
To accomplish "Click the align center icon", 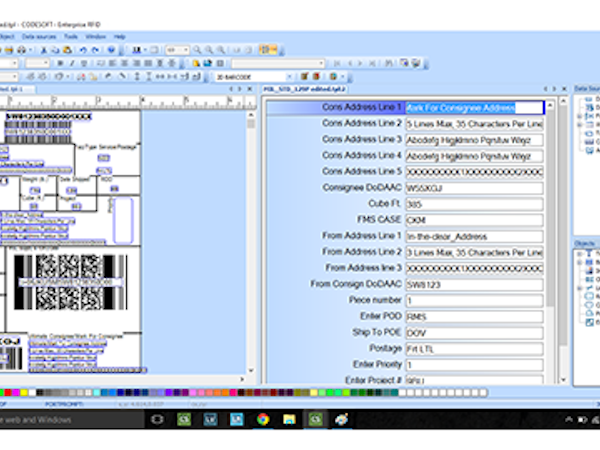I will pyautogui.click(x=124, y=63).
